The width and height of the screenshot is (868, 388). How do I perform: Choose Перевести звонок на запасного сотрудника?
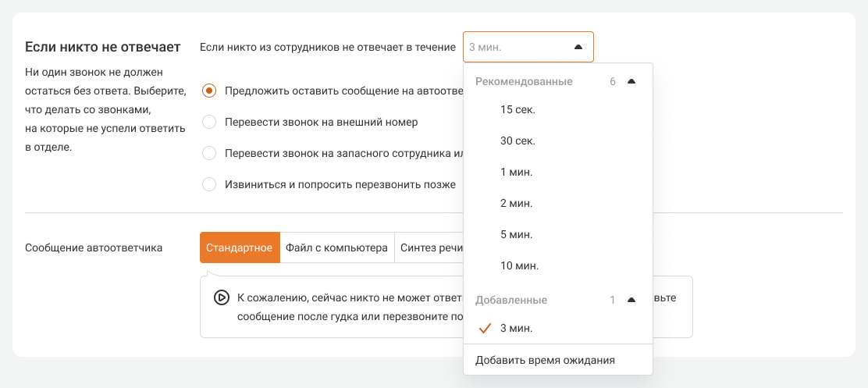tap(209, 153)
